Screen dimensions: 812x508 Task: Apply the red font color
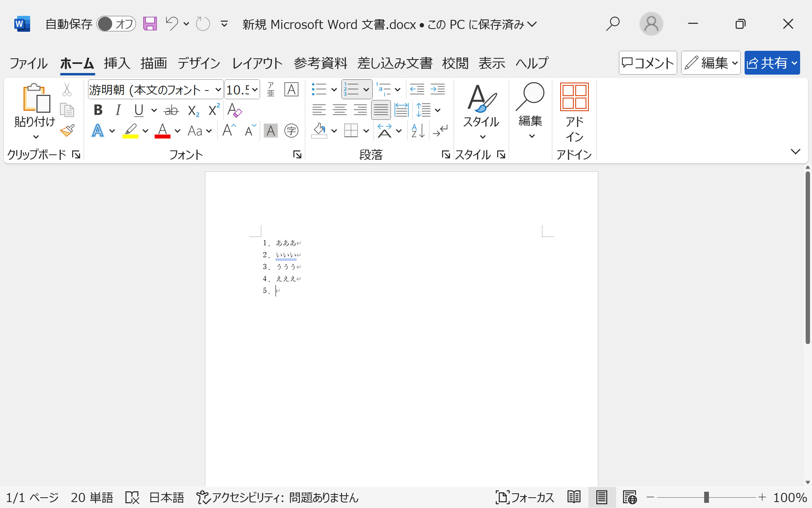162,131
